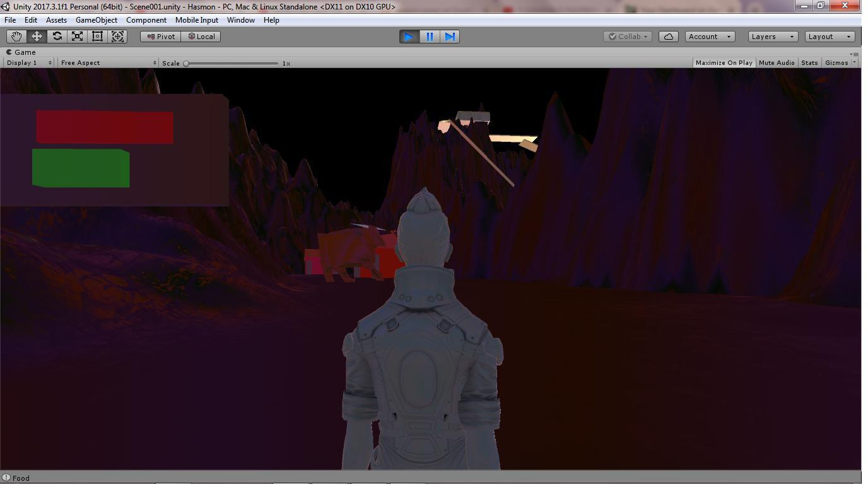
Task: Open the Game panel options menu
Action: point(854,54)
